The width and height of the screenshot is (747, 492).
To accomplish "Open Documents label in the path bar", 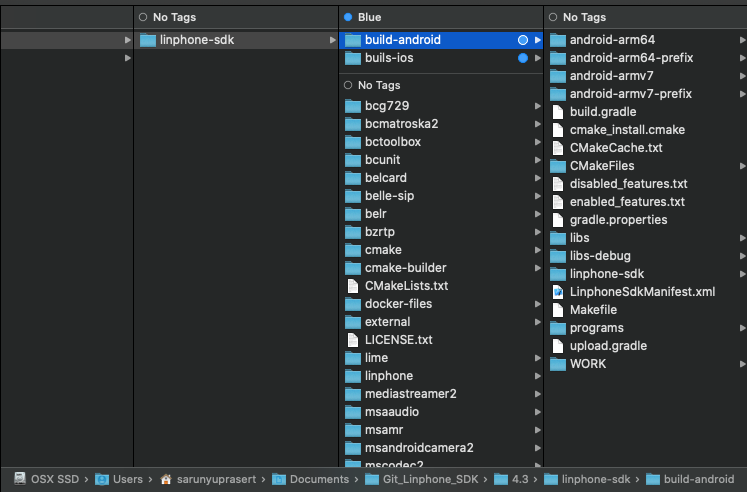I will tap(319, 479).
